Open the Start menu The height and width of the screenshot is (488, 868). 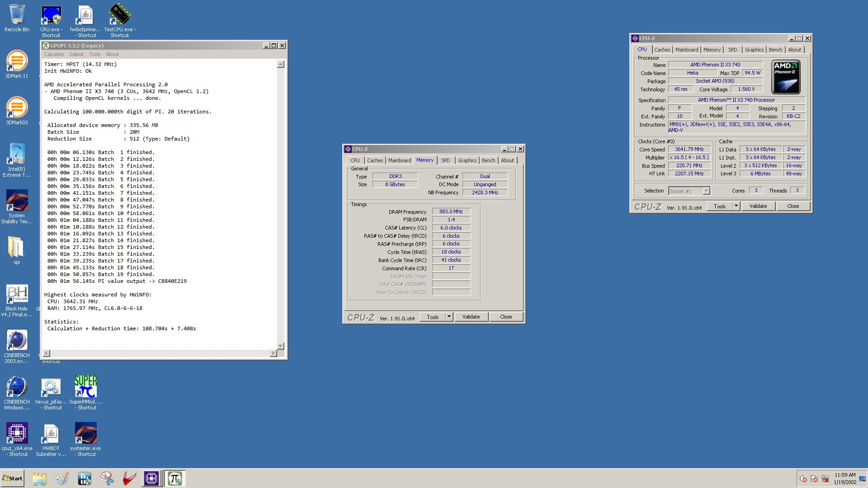pos(13,479)
